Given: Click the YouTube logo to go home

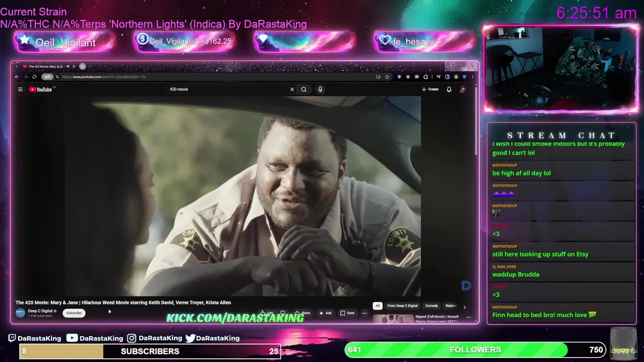Looking at the screenshot, I should (x=41, y=89).
